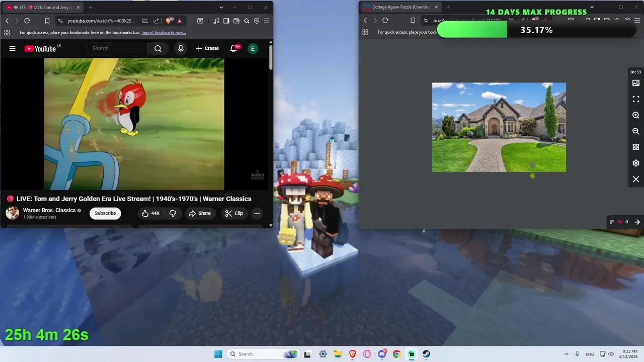Go back in the YouTube window
This screenshot has height=362, width=644.
pos(7,21)
